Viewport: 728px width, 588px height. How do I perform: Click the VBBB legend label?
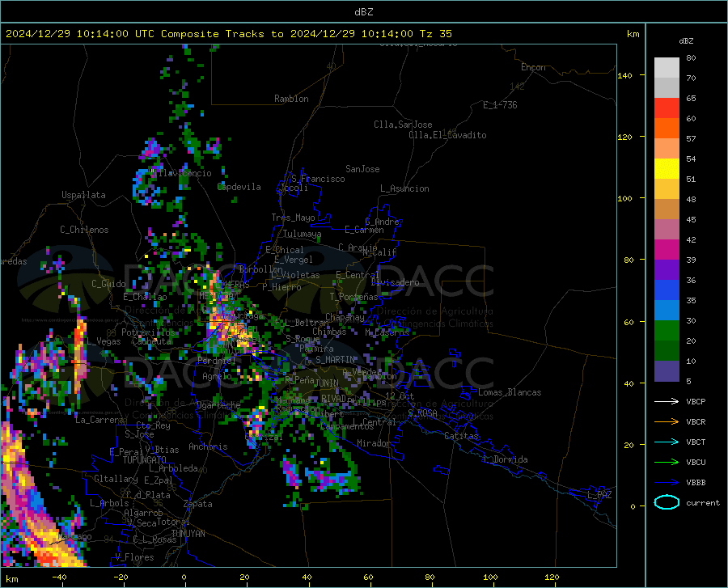[696, 483]
